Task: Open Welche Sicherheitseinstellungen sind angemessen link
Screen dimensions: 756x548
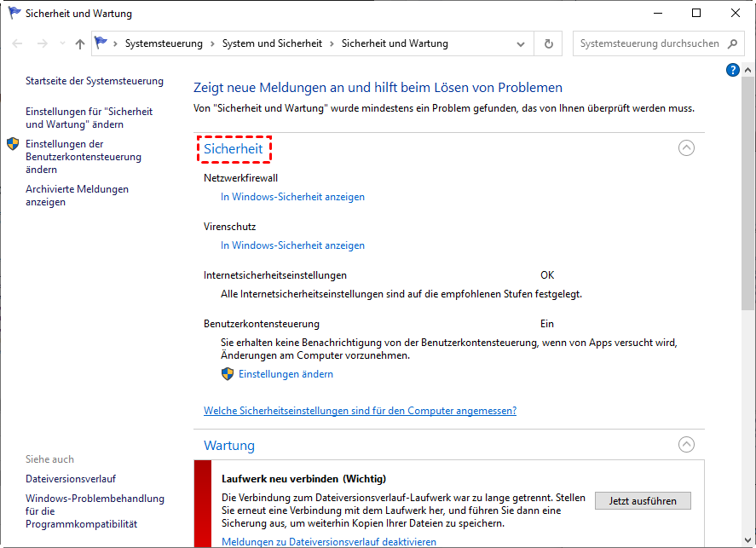Action: click(361, 411)
